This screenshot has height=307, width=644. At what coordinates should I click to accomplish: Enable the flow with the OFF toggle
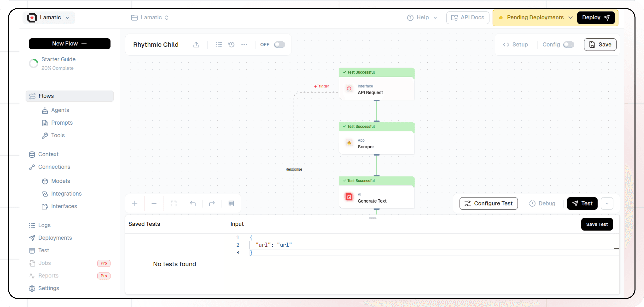[279, 44]
